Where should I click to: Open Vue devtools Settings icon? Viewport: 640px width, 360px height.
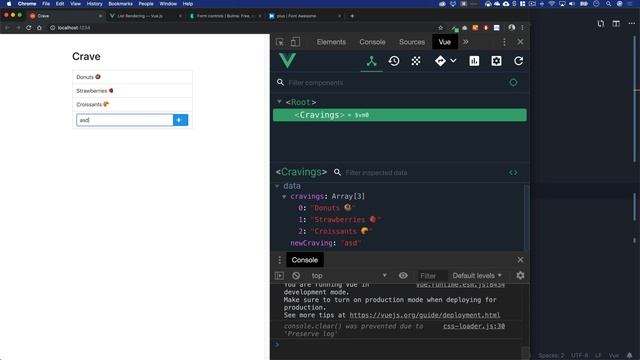click(x=496, y=61)
